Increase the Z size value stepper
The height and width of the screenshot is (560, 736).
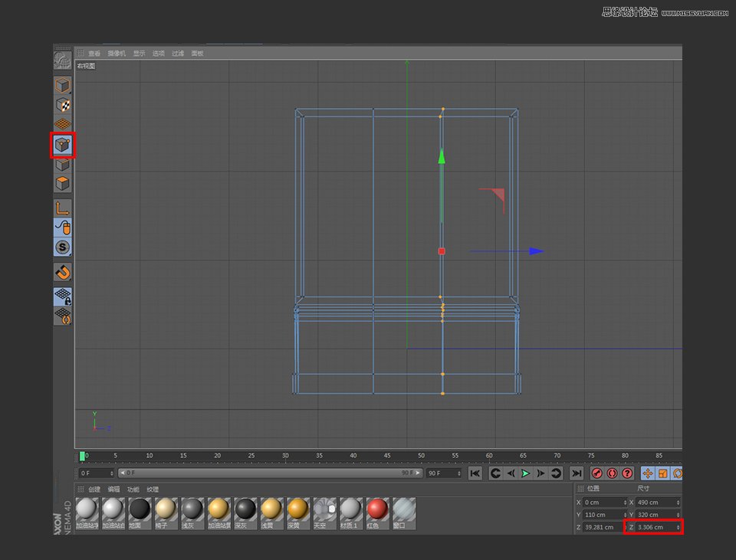(x=678, y=526)
